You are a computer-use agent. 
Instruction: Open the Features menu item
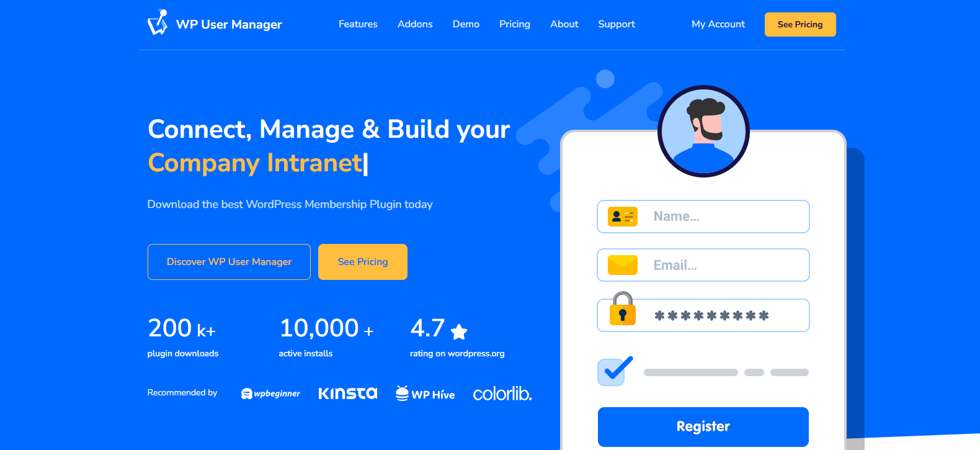(358, 24)
